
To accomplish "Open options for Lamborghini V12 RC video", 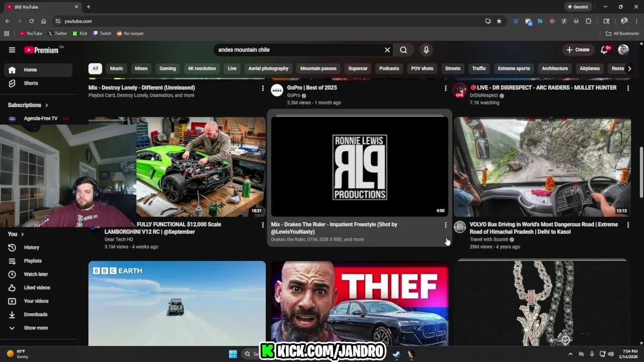I will (x=263, y=225).
